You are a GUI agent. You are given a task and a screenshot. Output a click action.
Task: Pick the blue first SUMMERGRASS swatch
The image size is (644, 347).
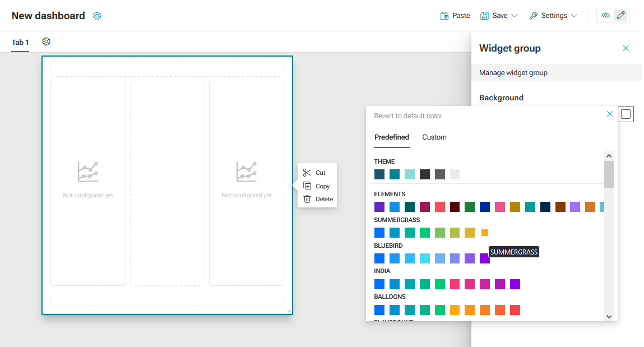(379, 233)
